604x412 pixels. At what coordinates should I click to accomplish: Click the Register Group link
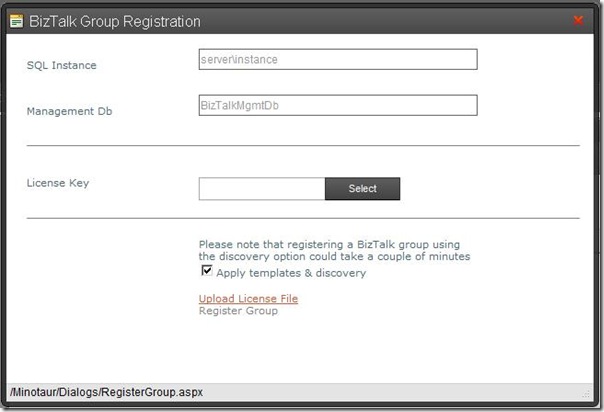click(x=238, y=311)
